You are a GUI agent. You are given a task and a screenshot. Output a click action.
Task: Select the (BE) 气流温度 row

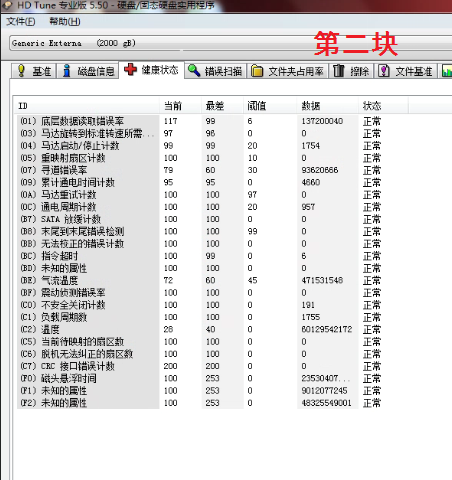pos(200,280)
